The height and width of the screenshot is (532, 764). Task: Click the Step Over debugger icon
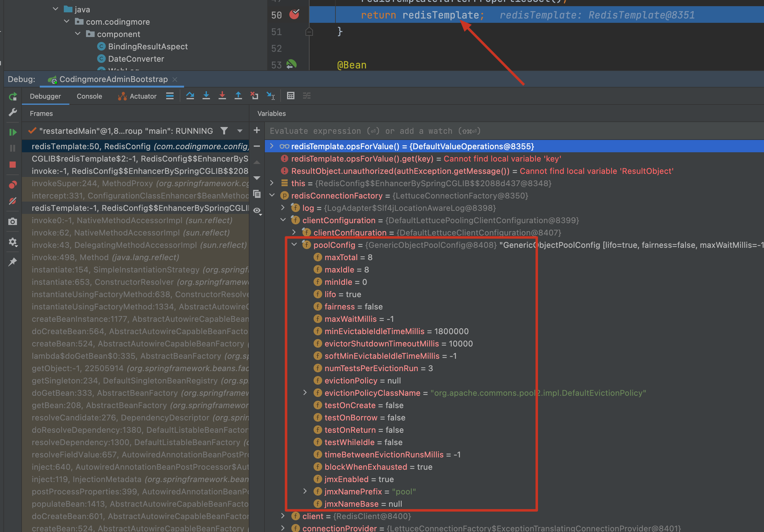tap(190, 96)
